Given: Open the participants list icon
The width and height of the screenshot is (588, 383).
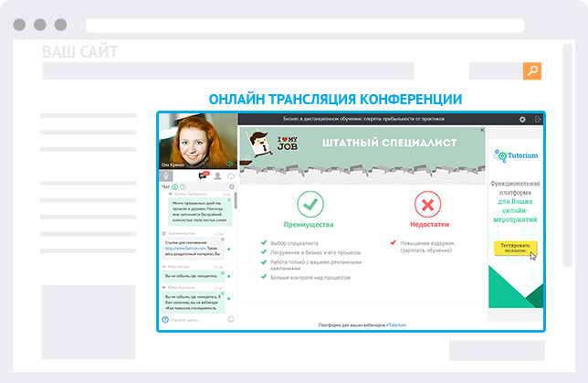Looking at the screenshot, I should [217, 176].
